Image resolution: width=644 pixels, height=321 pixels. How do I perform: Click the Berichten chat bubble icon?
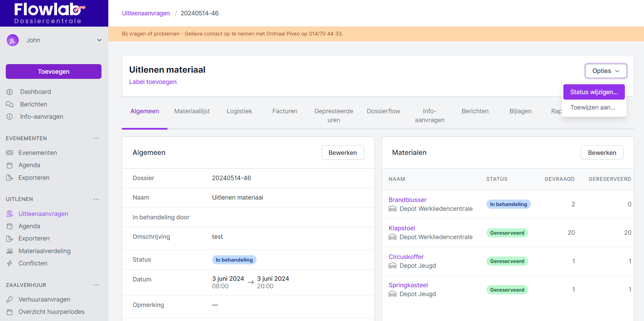(x=10, y=104)
